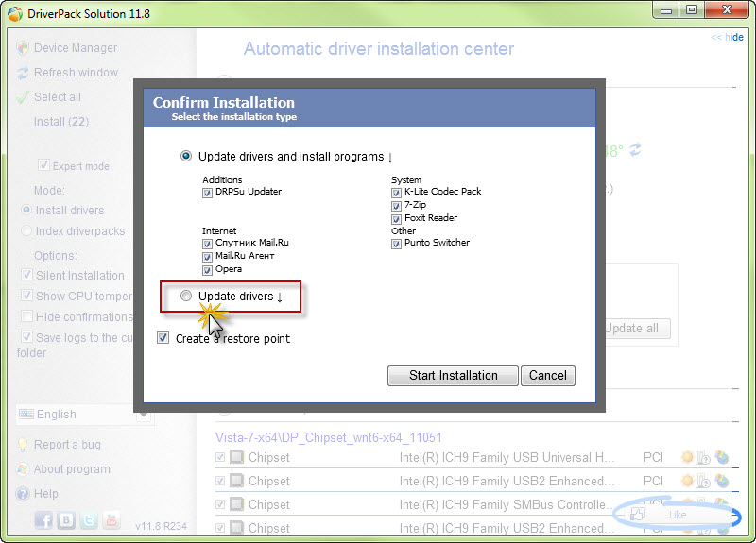Click the Cancel button in dialog
This screenshot has height=543, width=756.
(548, 375)
